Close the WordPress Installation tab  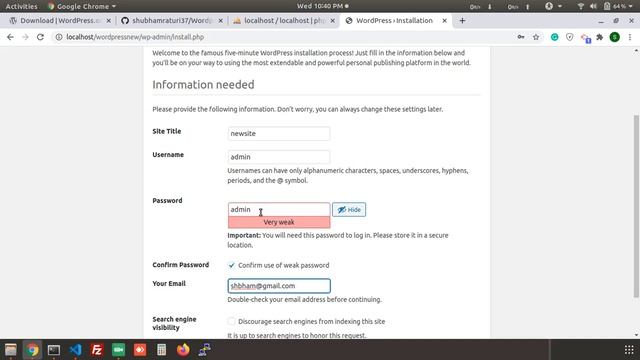[x=444, y=20]
